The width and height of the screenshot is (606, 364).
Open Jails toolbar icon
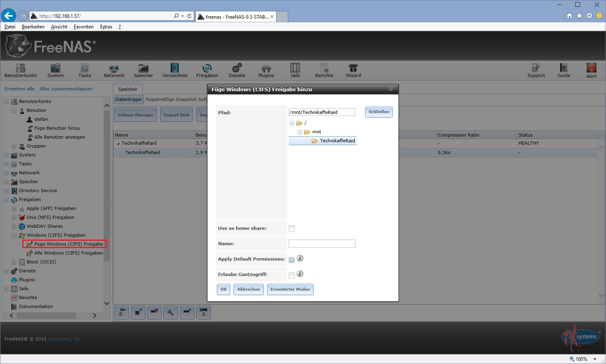295,70
